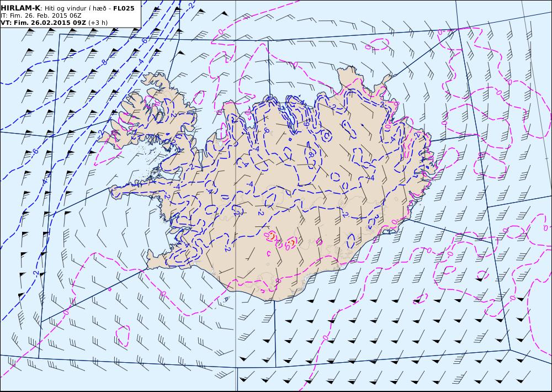The width and height of the screenshot is (552, 392).
Task: Click the -8 isotherm label offshore northwest of Westfjords
Action: coord(104,63)
